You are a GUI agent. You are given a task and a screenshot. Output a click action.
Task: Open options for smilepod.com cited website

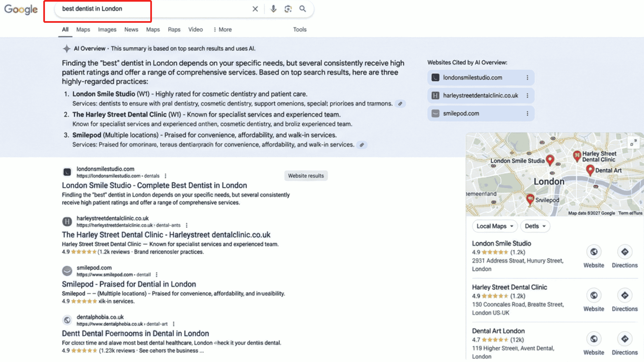click(527, 114)
